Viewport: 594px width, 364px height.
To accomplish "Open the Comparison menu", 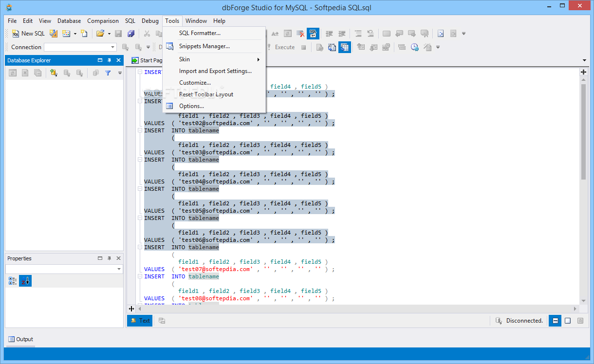I will [x=103, y=21].
